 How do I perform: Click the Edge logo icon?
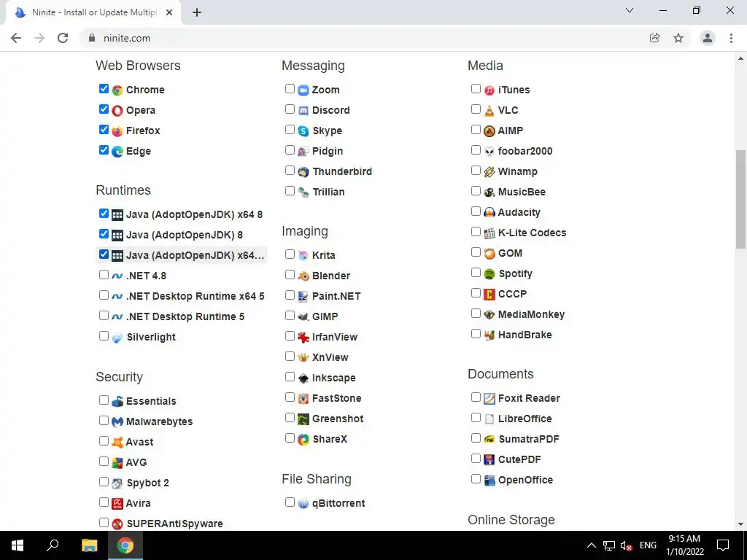pos(117,152)
